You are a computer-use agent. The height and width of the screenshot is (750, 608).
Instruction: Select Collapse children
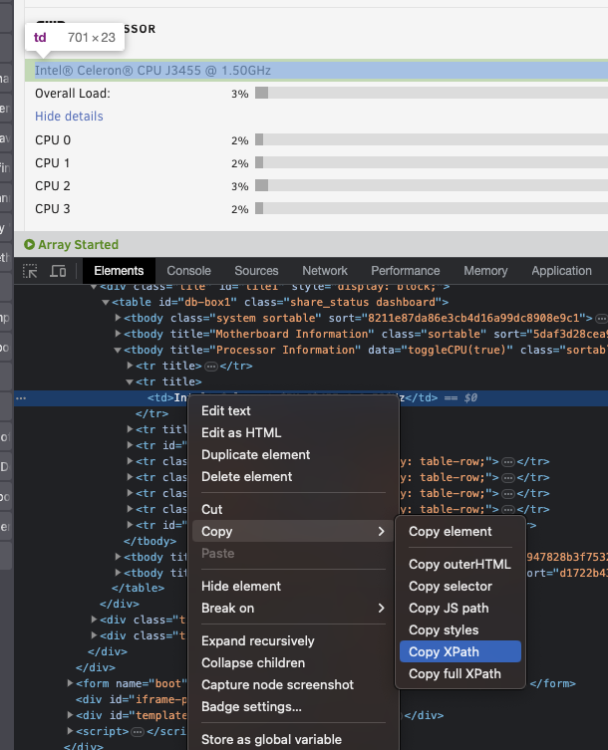293,663
